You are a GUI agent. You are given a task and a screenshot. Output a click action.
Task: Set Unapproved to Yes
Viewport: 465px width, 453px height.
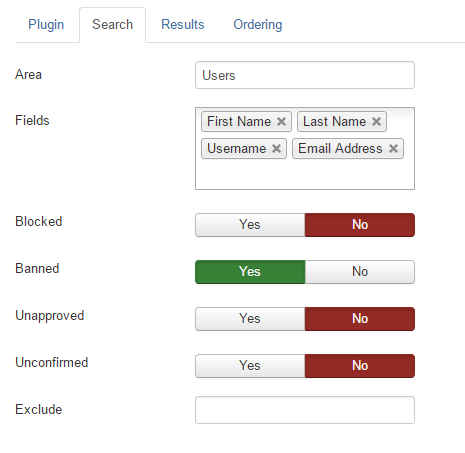pyautogui.click(x=250, y=319)
